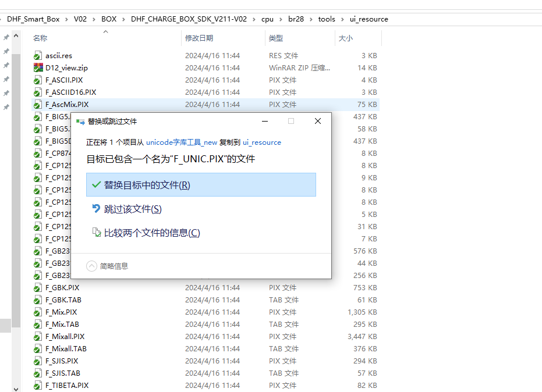
Task: Collapse details with the 简略信息 chevron
Action: [x=91, y=266]
